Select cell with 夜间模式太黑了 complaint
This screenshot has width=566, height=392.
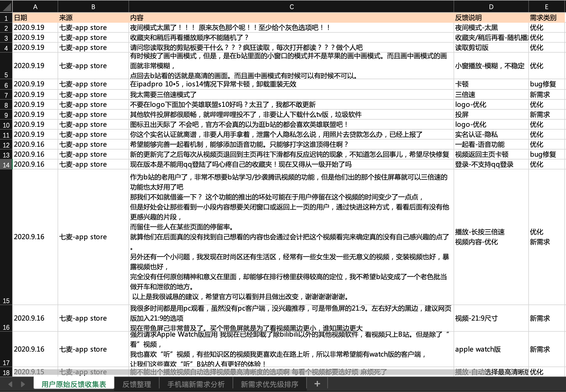[x=291, y=28]
